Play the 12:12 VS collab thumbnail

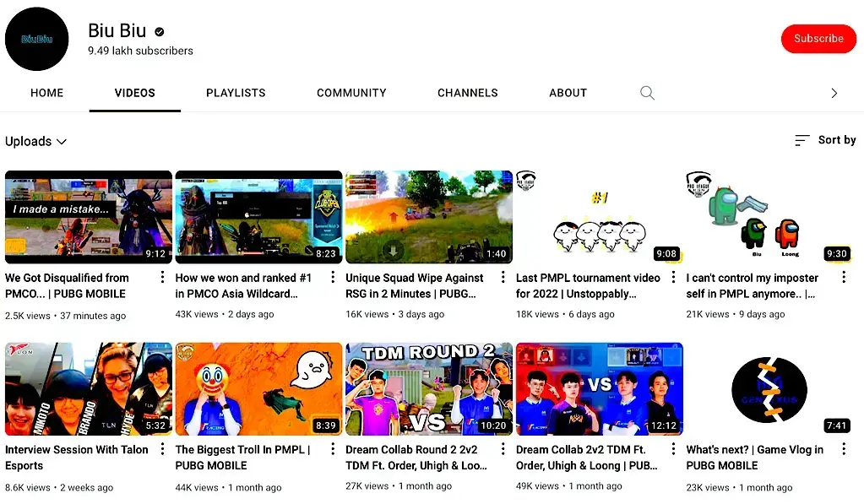(600, 389)
